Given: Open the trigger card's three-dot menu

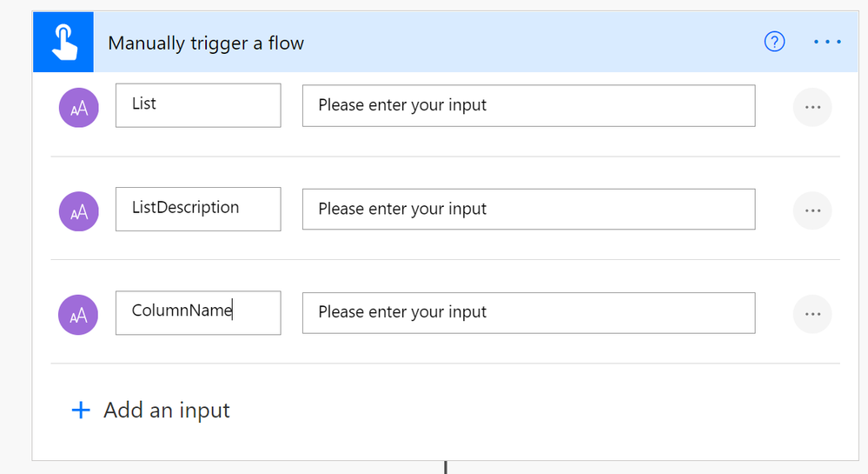Looking at the screenshot, I should pos(827,42).
